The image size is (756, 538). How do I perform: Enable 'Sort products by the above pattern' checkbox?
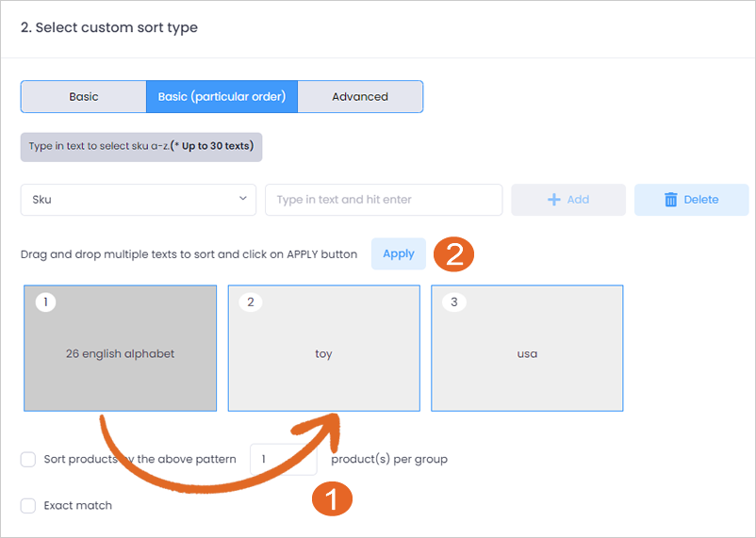(28, 459)
